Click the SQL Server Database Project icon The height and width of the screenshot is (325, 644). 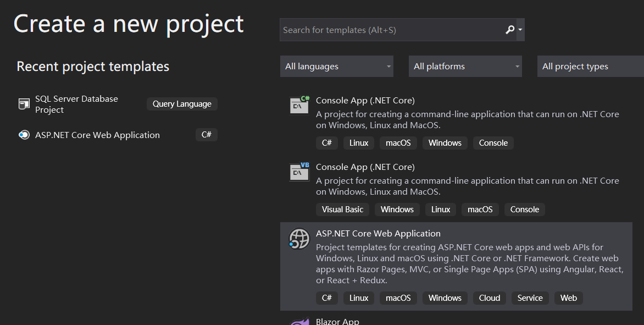click(x=24, y=104)
